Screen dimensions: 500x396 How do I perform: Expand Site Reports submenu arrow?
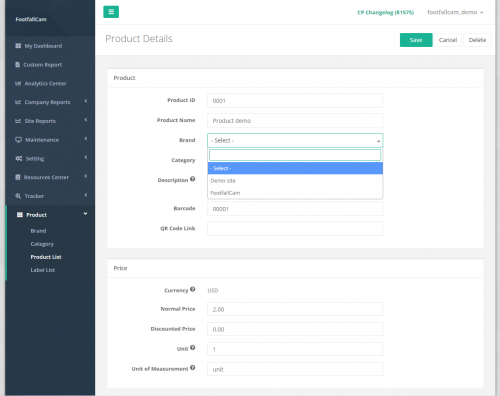[86, 120]
